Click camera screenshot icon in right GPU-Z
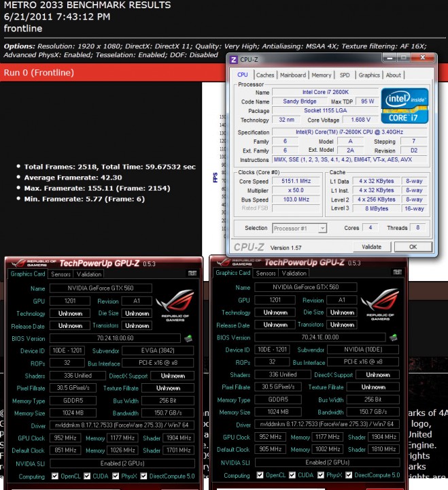 (x=397, y=272)
